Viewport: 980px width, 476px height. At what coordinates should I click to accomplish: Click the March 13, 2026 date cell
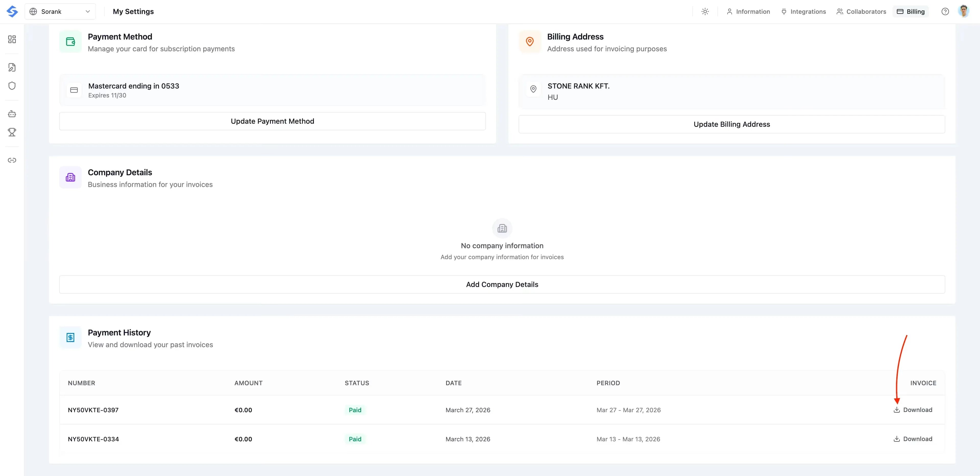tap(468, 439)
